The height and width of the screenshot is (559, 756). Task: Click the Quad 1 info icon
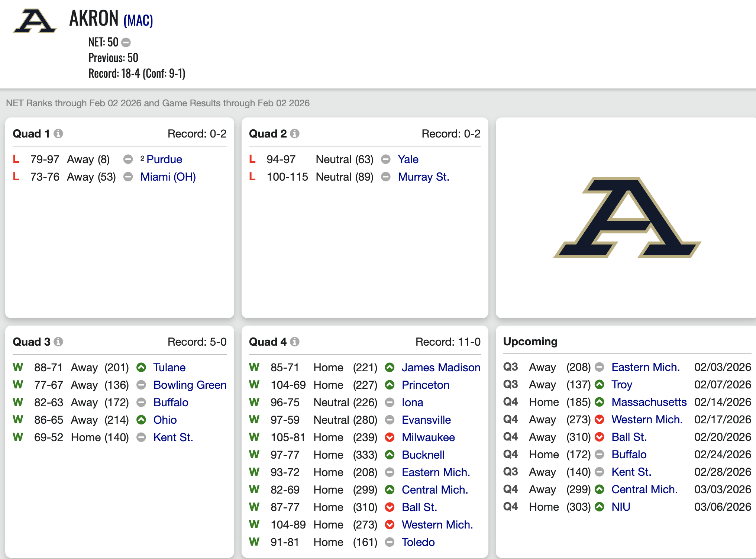(x=58, y=133)
